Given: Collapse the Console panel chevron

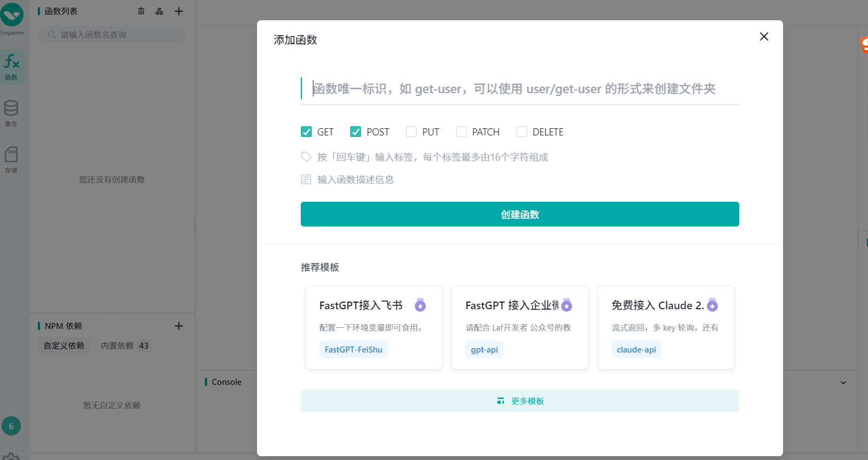Looking at the screenshot, I should [843, 383].
